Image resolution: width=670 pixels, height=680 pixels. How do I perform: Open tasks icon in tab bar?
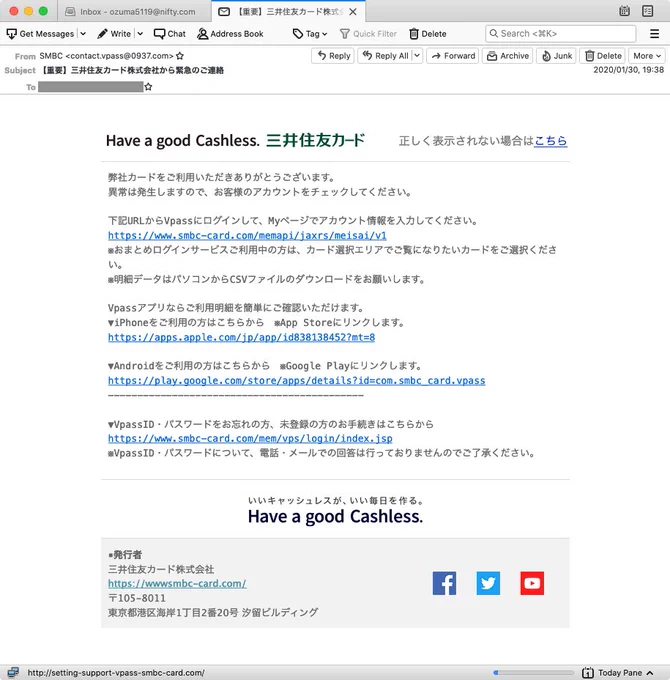(x=647, y=11)
